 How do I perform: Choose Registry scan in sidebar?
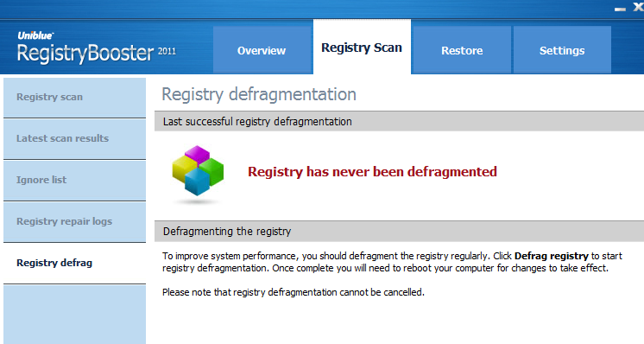tap(74, 98)
